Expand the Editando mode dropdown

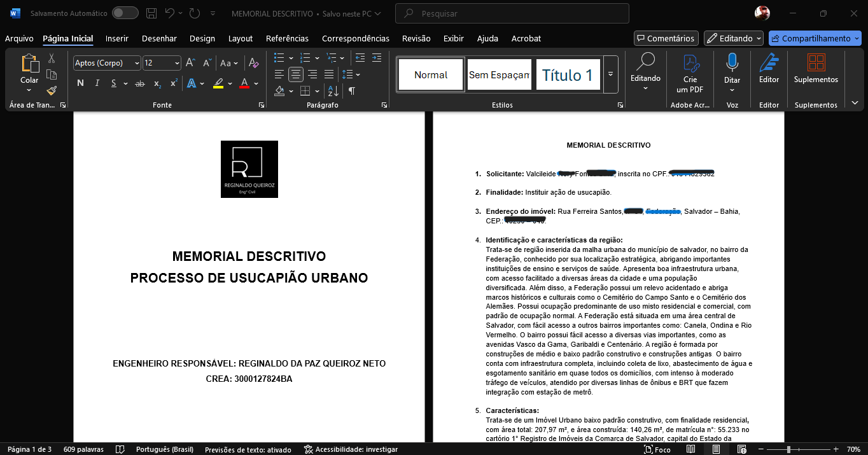point(733,38)
